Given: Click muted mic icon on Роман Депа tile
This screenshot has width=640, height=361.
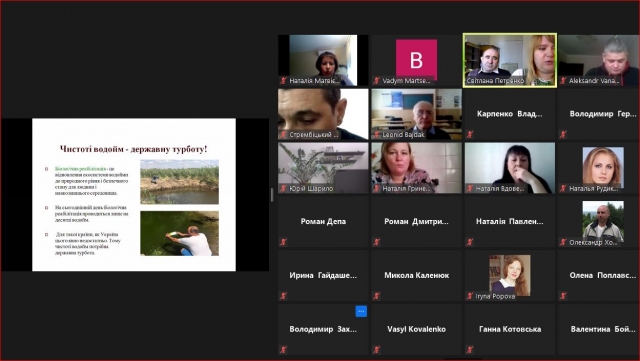Looking at the screenshot, I should pyautogui.click(x=283, y=242).
